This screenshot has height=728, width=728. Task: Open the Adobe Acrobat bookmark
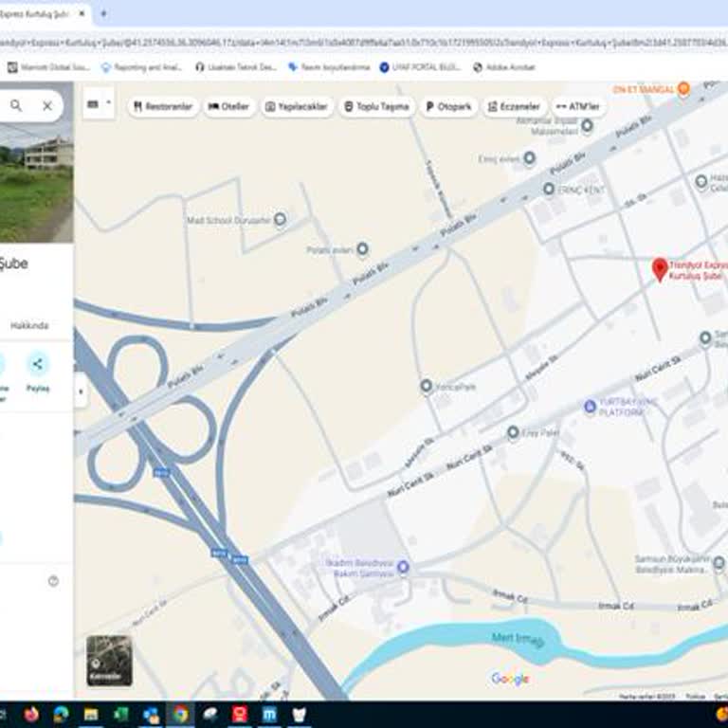504,67
